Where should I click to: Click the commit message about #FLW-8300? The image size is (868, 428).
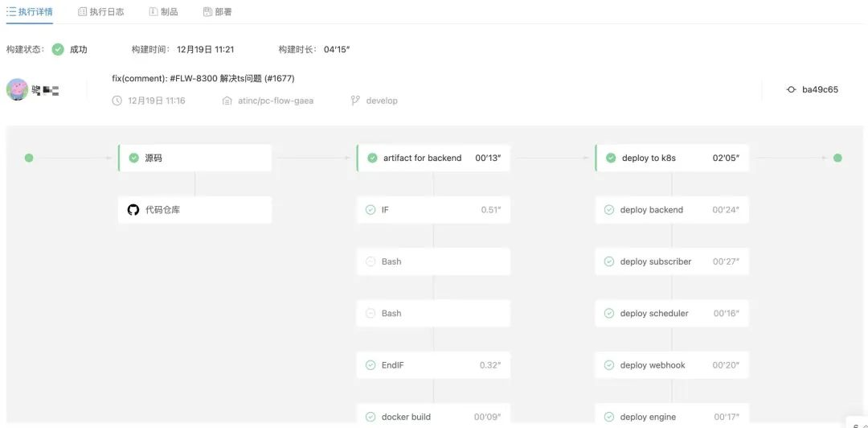tap(203, 78)
